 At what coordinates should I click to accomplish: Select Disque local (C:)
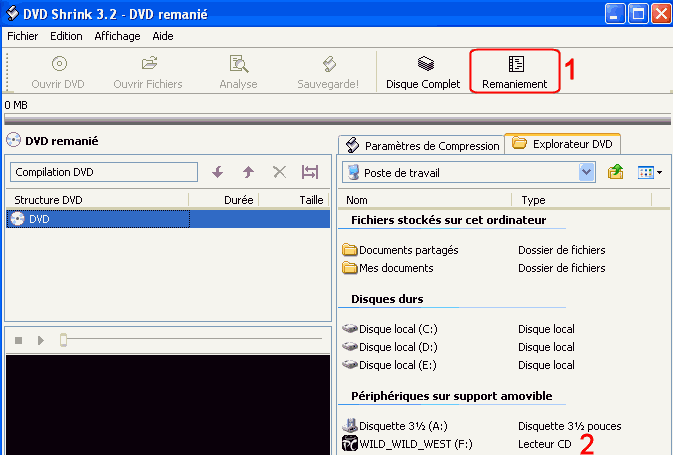(x=390, y=329)
